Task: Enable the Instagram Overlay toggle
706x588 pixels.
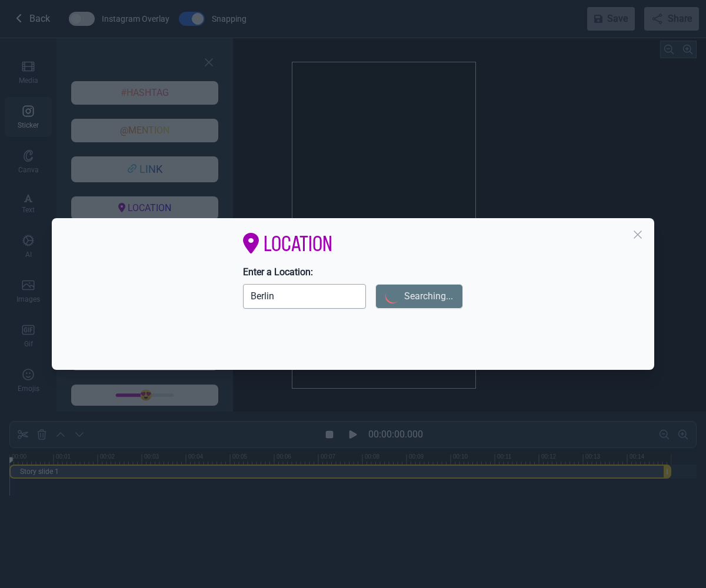Action: click(81, 19)
